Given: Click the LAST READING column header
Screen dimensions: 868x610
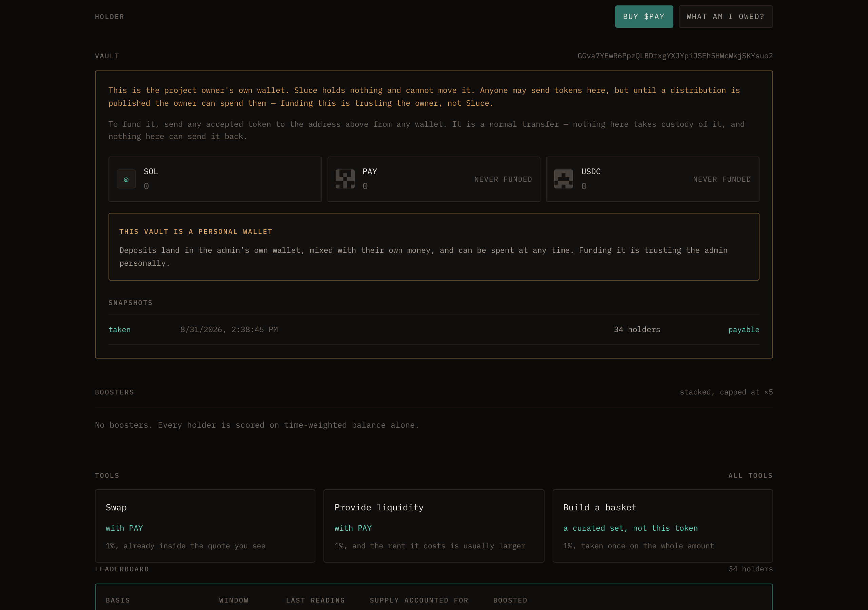Looking at the screenshot, I should 316,600.
